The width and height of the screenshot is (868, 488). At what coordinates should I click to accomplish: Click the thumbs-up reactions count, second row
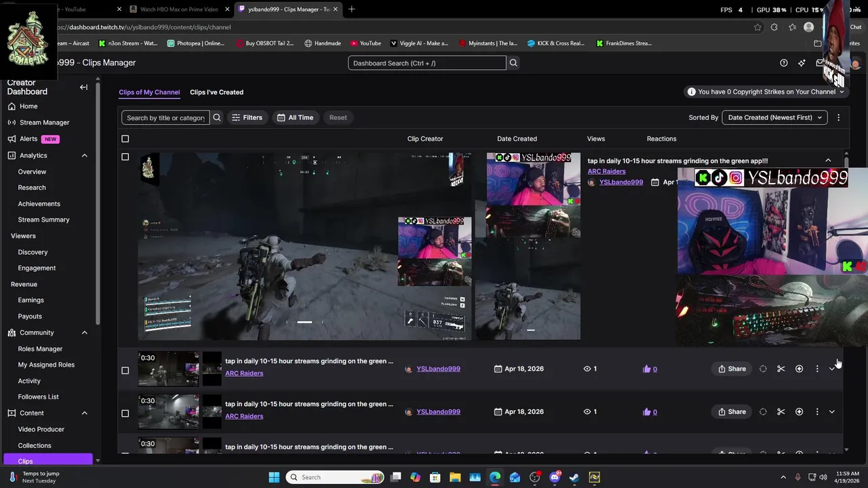coord(650,369)
